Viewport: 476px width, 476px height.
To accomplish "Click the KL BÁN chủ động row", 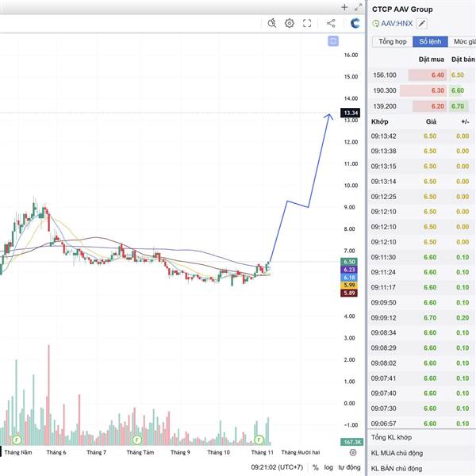I will [422, 468].
